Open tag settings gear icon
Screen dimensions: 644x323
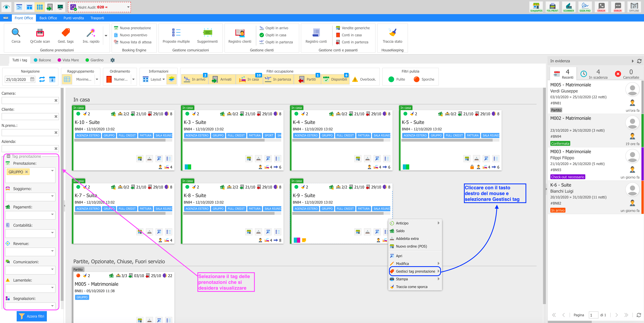(113, 60)
